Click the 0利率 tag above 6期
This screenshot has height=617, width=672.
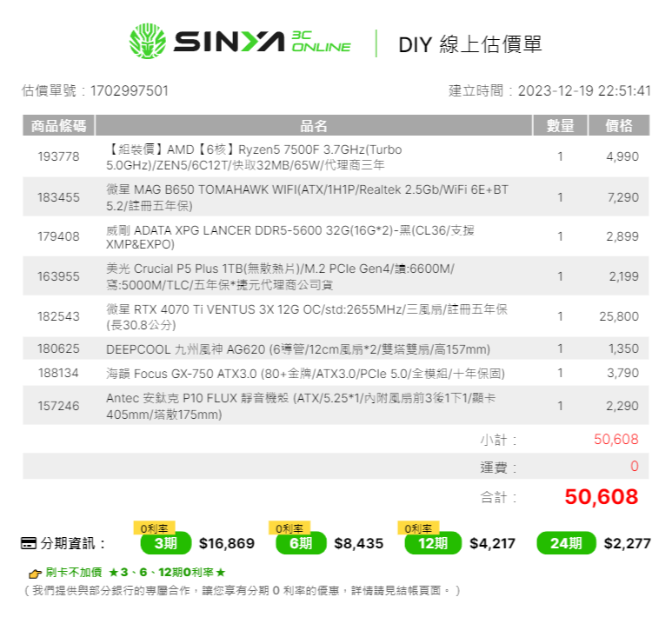(x=289, y=527)
